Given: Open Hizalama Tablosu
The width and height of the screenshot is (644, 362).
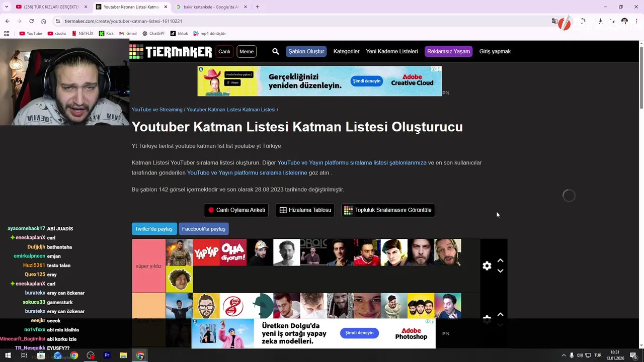Looking at the screenshot, I should click(305, 210).
